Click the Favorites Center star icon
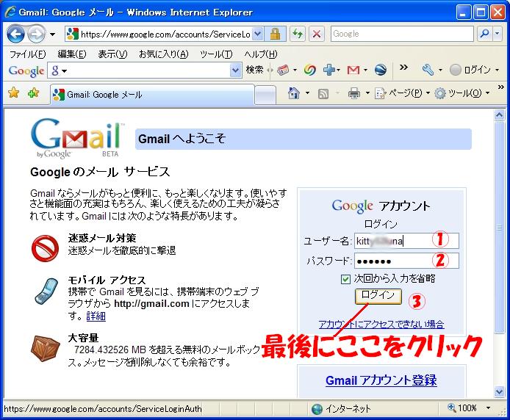The width and height of the screenshot is (510, 420). pyautogui.click(x=14, y=93)
